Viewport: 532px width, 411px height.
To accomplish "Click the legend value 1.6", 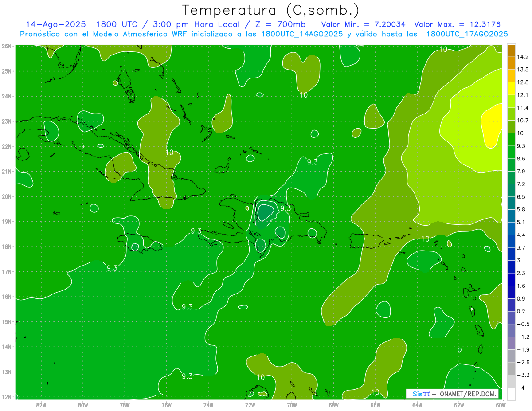I will click(521, 286).
